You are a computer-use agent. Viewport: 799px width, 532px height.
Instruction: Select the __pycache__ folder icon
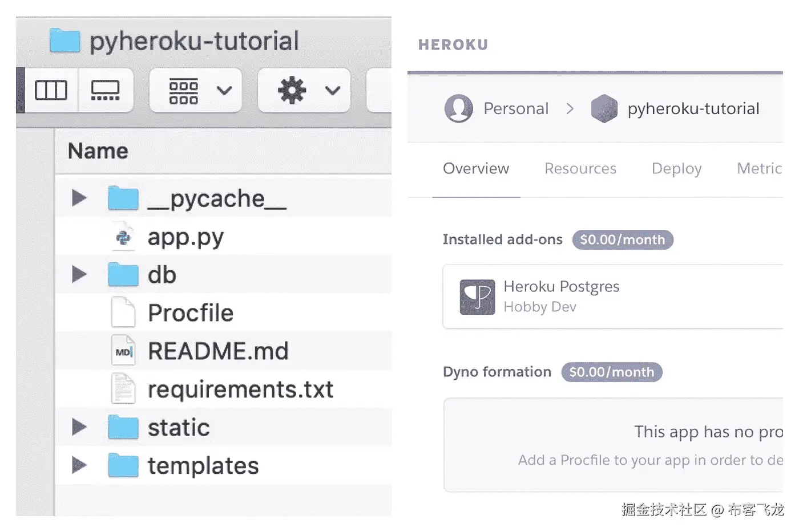pos(123,198)
